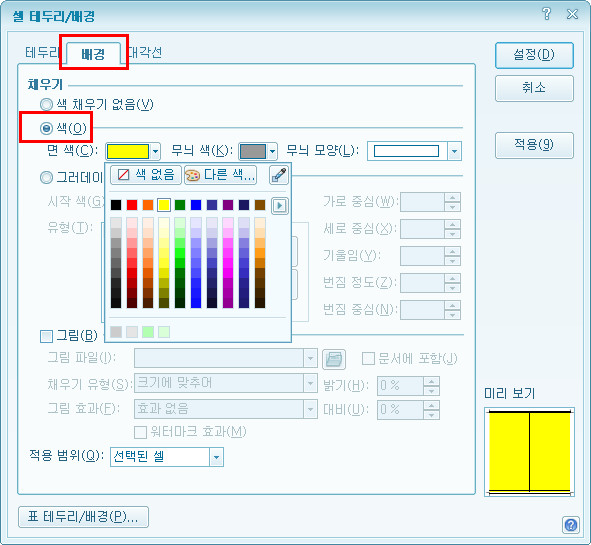Screen dimensions: 591x545
Task: Click the light green recent color swatch
Action: pyautogui.click(x=148, y=332)
